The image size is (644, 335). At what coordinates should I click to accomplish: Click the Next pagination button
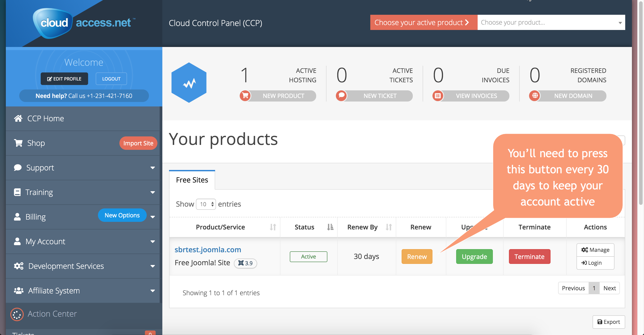tap(610, 288)
